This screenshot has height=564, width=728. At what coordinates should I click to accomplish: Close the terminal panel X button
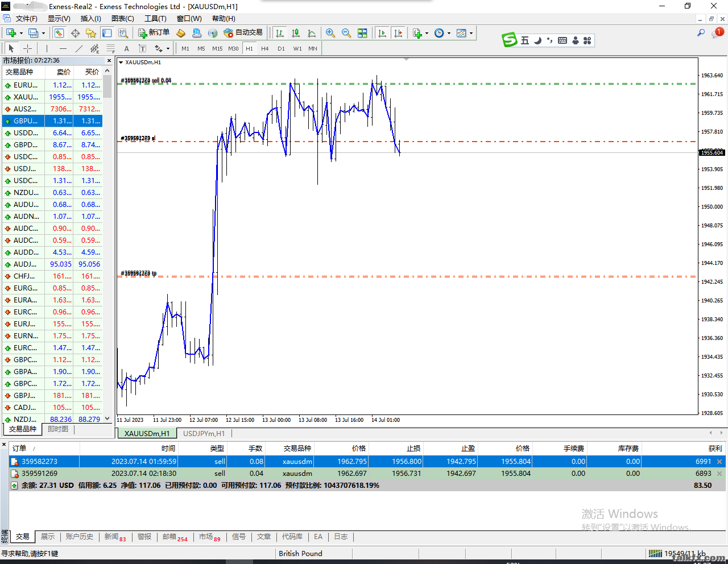[x=4, y=445]
